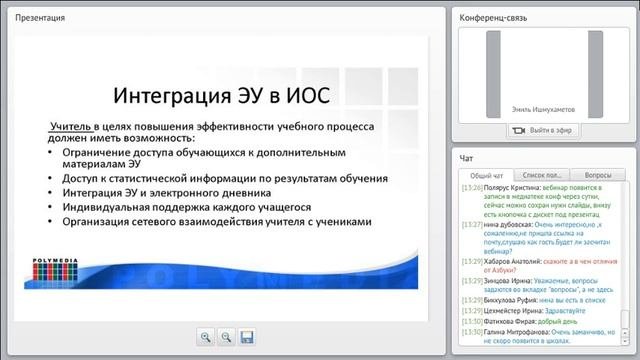Save the presentation with the diskette icon
The height and width of the screenshot is (360, 640).
pyautogui.click(x=247, y=337)
